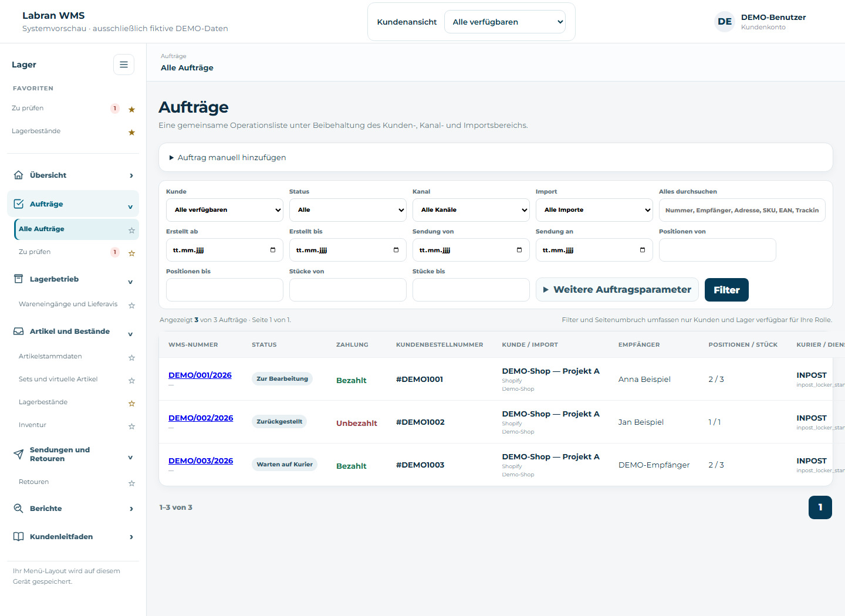Image resolution: width=845 pixels, height=616 pixels.
Task: Toggle the star for Wareneingänge und Lieferavis
Action: tap(131, 306)
